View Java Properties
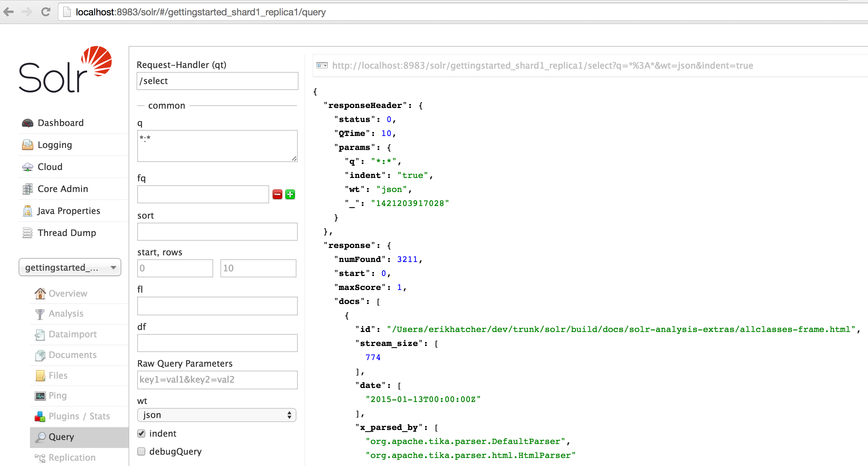Screen dimensions: 868x466 68,210
